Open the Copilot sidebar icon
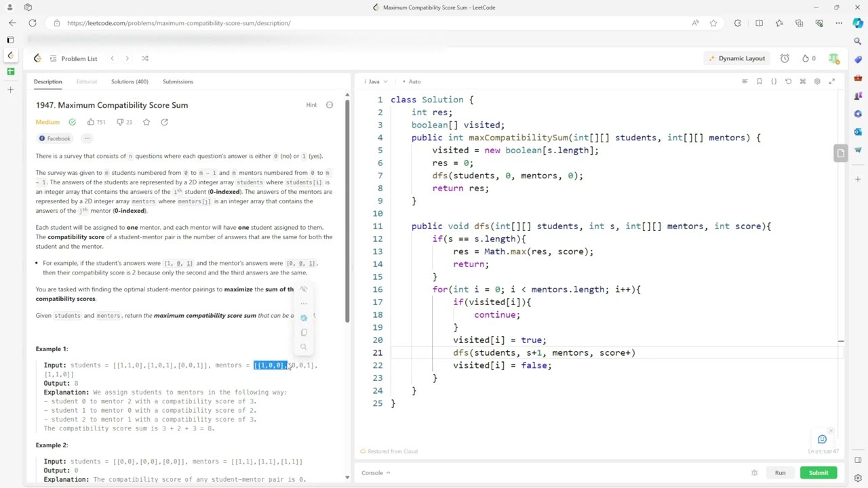Viewport: 868px width, 488px height. pos(858,23)
